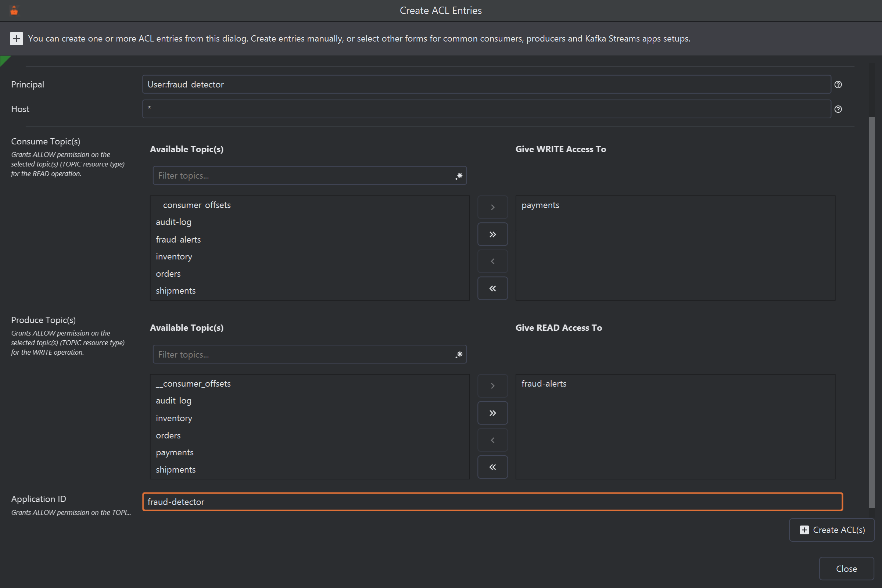
Task: Select payments in Give WRITE Access list
Action: pyautogui.click(x=675, y=205)
